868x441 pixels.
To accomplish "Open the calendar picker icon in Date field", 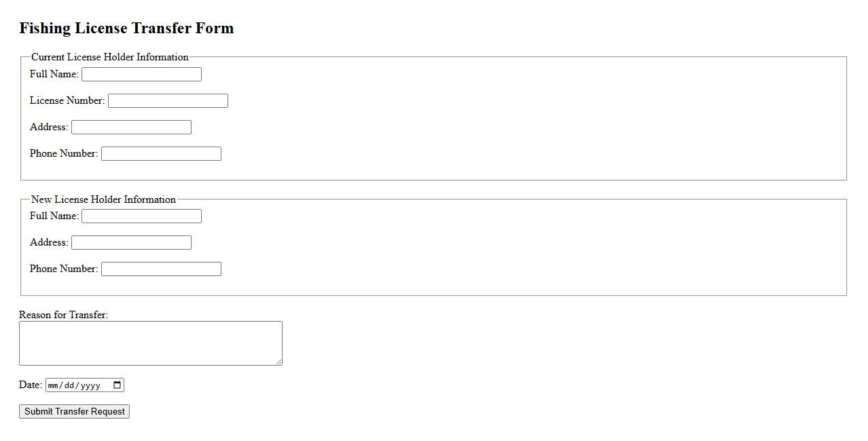I will tap(117, 385).
